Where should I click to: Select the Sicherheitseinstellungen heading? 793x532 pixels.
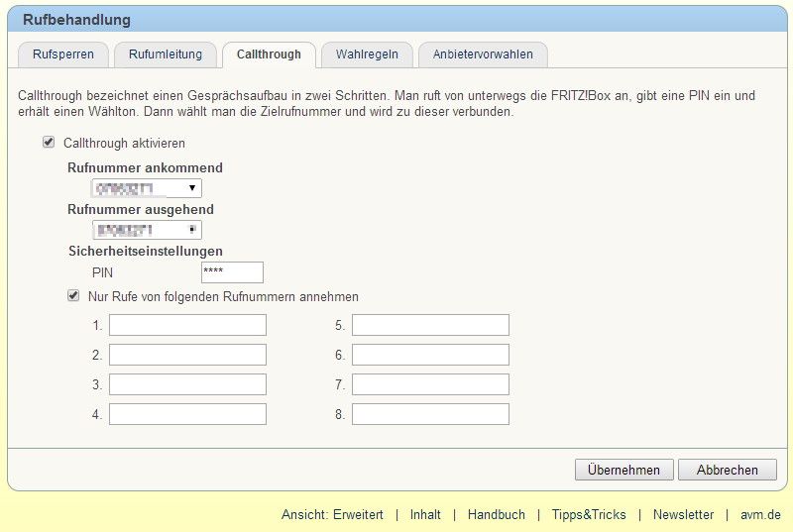(146, 251)
